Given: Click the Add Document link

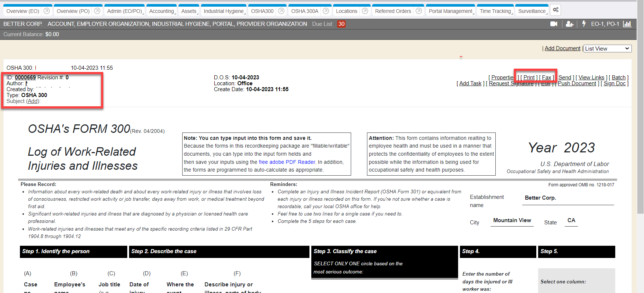Looking at the screenshot, I should 562,48.
